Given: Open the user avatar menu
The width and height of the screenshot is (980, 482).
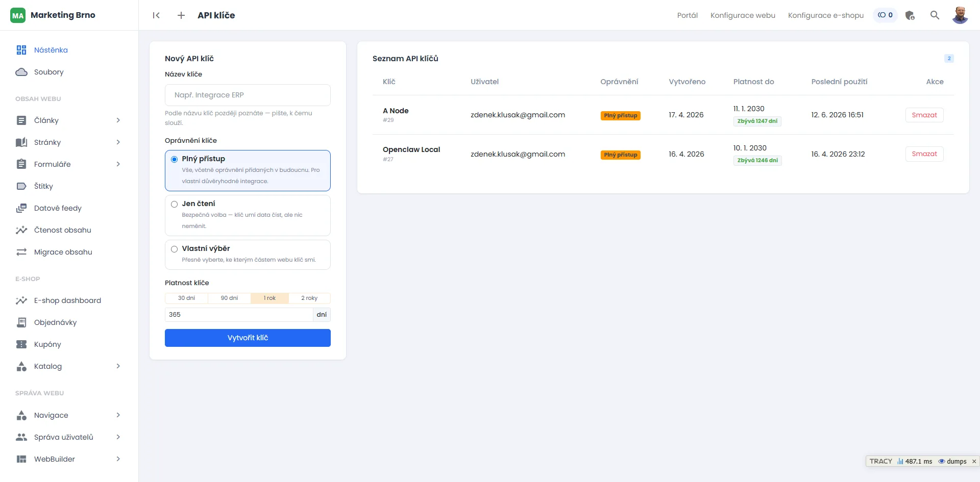Looking at the screenshot, I should pos(960,15).
